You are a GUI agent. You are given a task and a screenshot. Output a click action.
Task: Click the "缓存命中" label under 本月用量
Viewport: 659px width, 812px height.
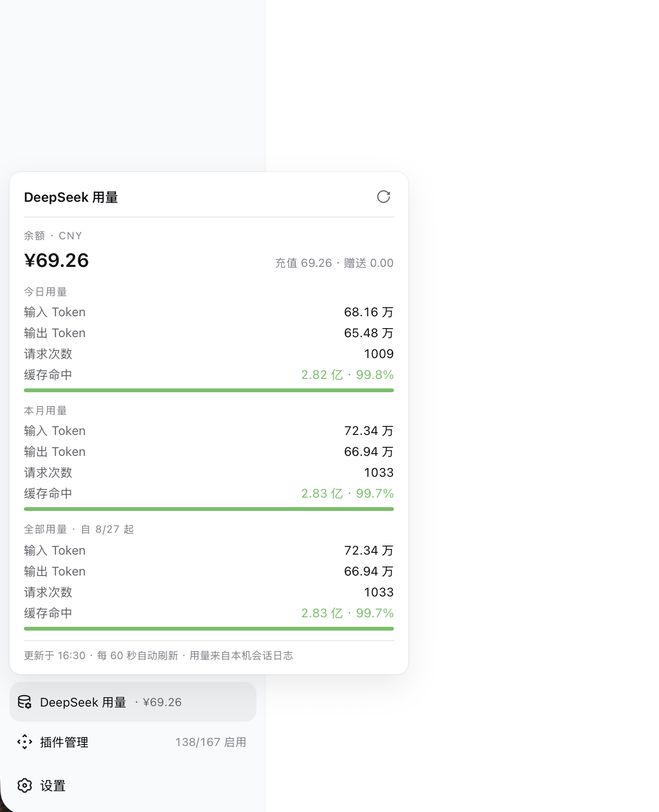(x=48, y=493)
